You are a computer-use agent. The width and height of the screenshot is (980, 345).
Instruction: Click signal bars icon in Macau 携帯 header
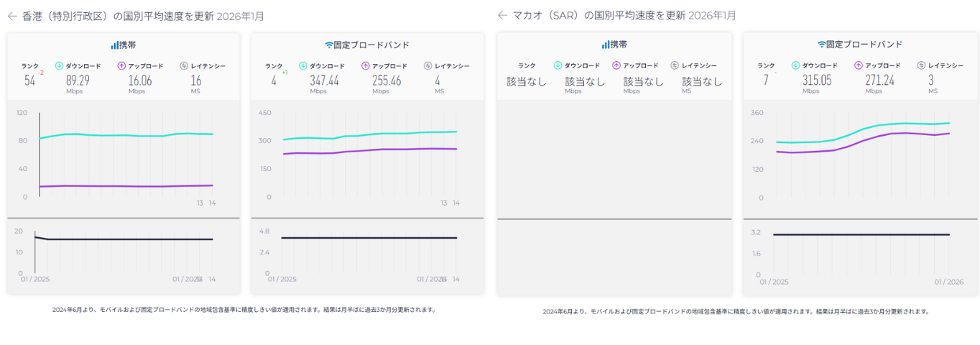(x=605, y=45)
